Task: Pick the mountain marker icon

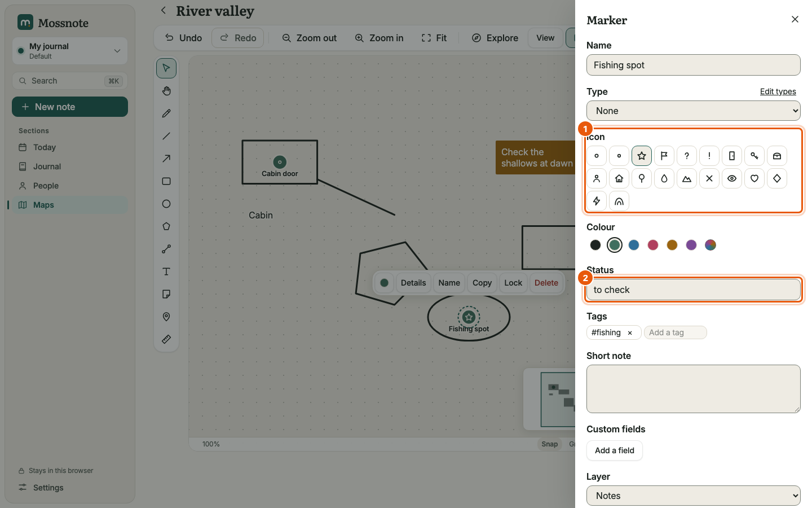Action: (x=687, y=178)
